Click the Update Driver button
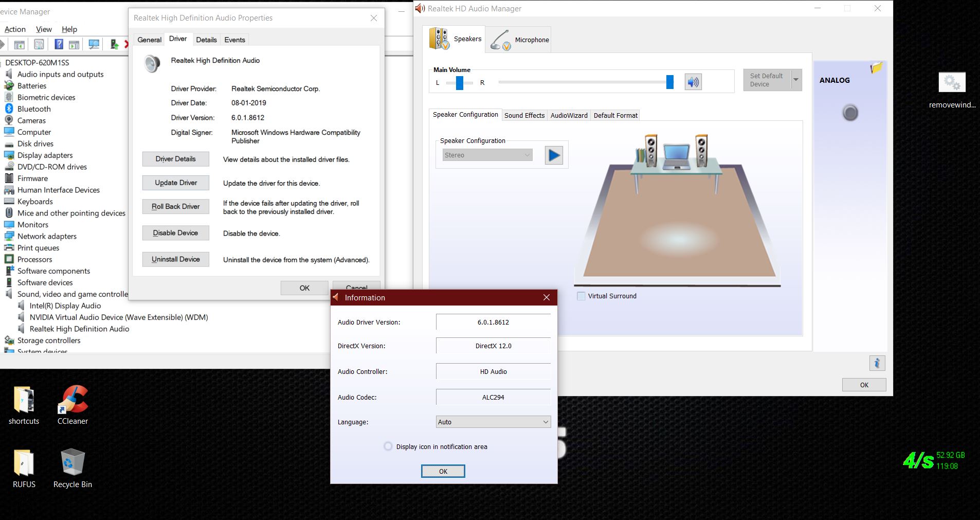Image resolution: width=980 pixels, height=520 pixels. [176, 183]
